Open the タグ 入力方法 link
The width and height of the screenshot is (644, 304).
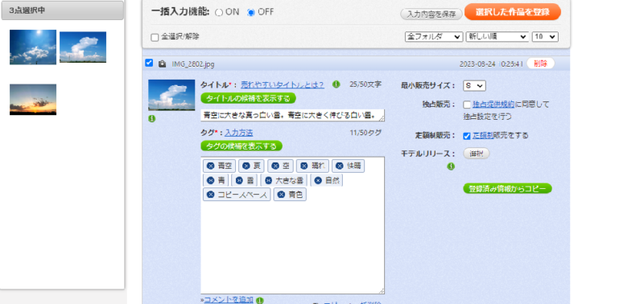(x=238, y=133)
